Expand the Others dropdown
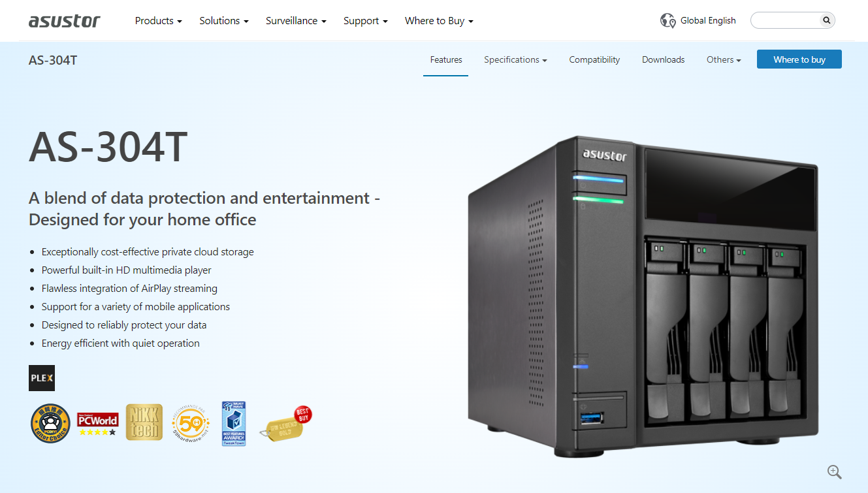Viewport: 868px width, 493px height. pyautogui.click(x=724, y=59)
